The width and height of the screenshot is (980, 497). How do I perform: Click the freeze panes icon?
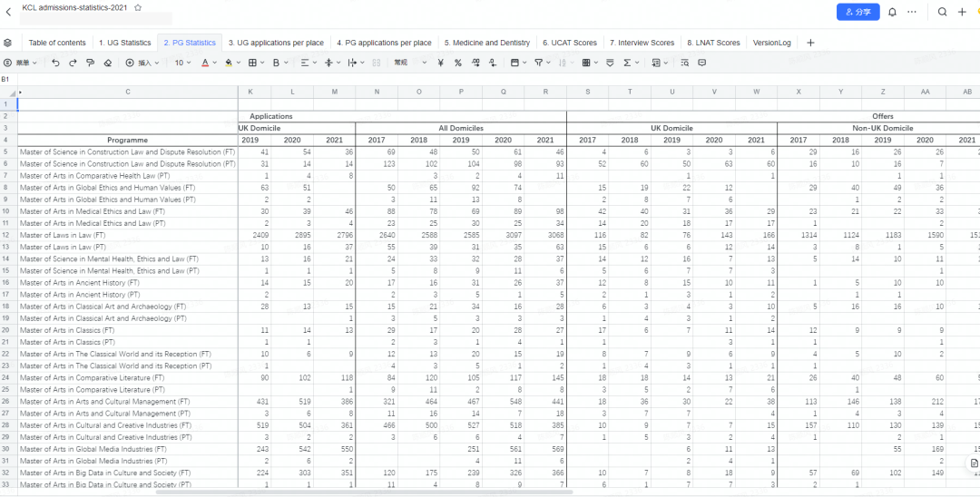pyautogui.click(x=514, y=63)
